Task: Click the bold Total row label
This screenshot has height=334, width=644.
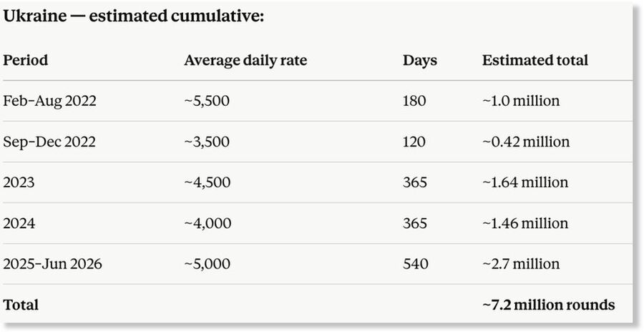Action: 21,305
